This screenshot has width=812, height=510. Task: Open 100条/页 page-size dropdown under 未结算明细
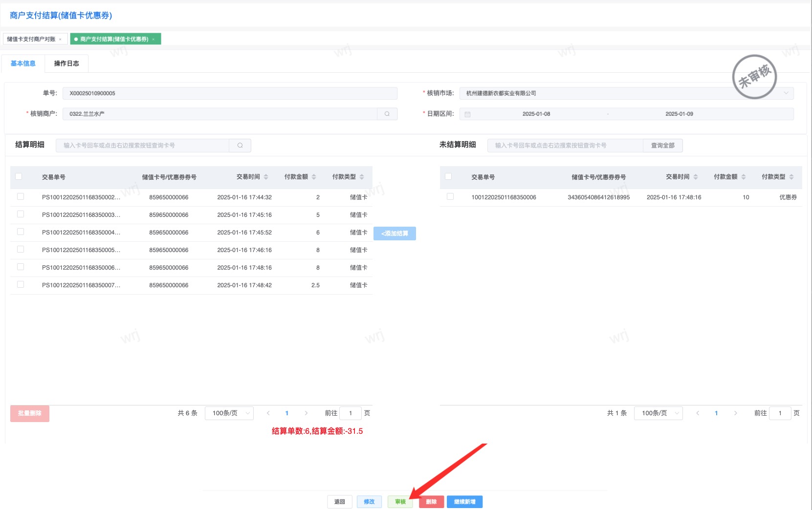pos(658,413)
